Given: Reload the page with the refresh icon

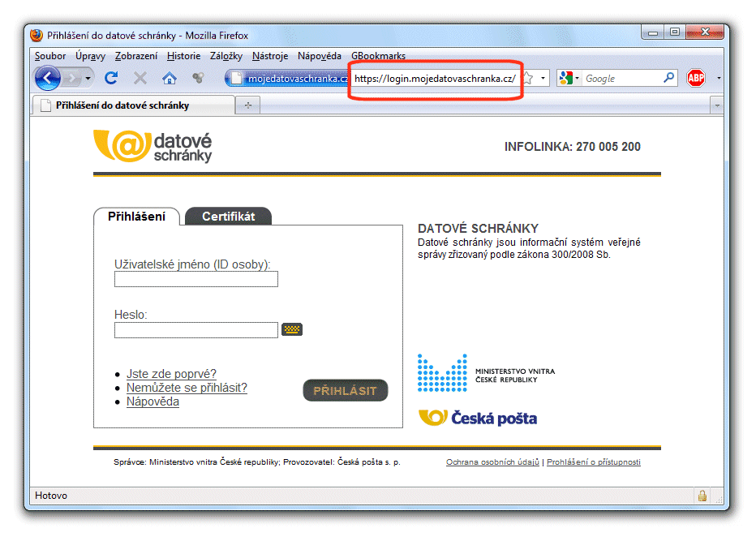Looking at the screenshot, I should 111,78.
